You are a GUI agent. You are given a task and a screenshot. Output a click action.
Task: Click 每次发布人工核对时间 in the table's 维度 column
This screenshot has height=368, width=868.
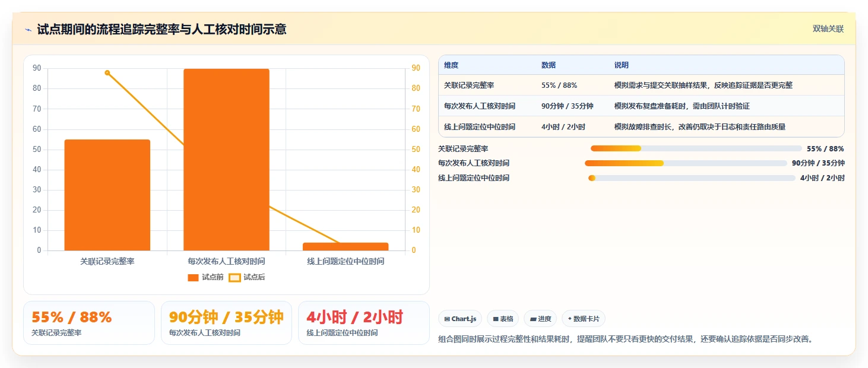pos(480,106)
